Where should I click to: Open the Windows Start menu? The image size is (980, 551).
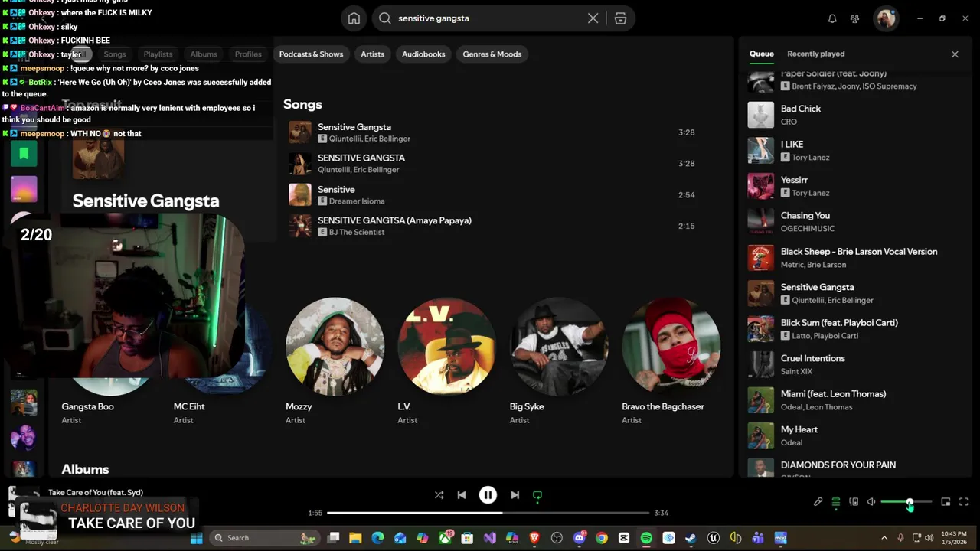(196, 538)
